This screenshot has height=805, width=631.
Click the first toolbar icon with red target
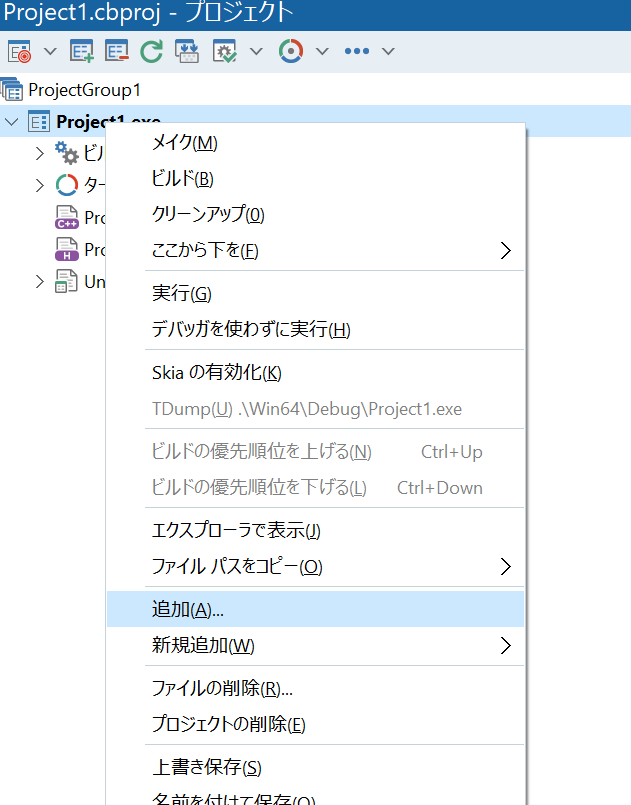pyautogui.click(x=19, y=51)
